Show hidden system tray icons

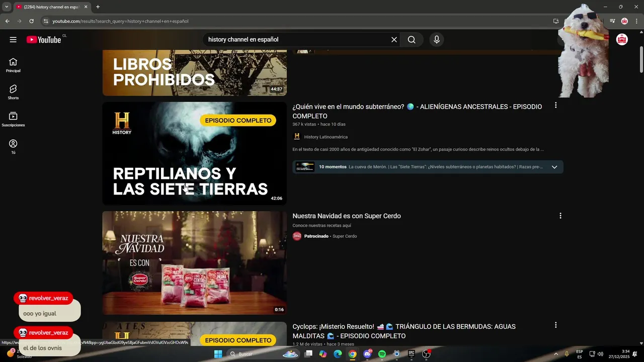pos(556,354)
